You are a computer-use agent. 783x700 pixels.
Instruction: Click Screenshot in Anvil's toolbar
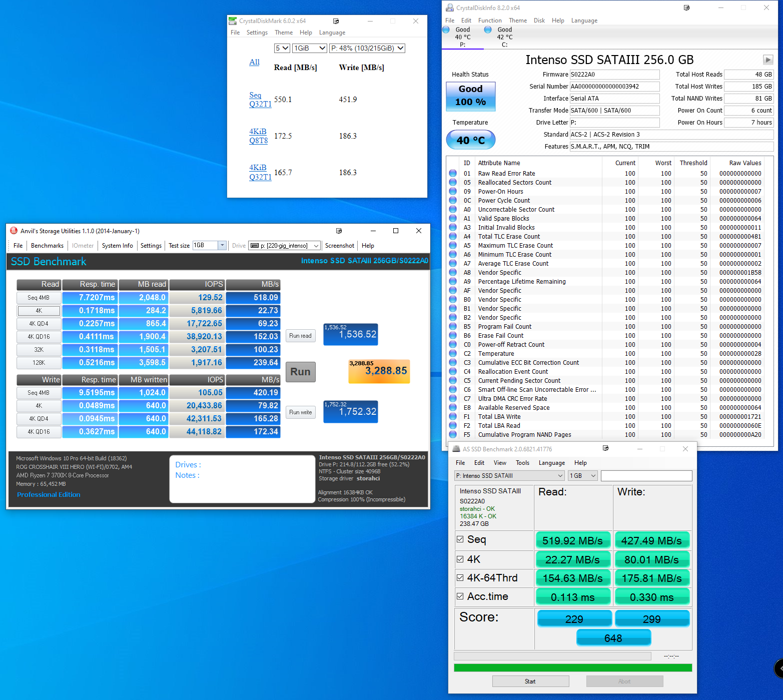[340, 246]
